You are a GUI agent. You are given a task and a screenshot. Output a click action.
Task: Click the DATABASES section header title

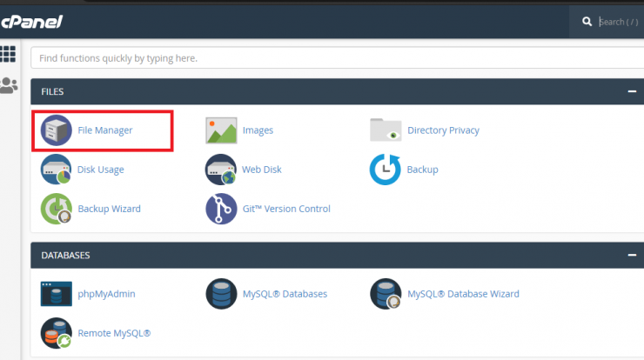[x=65, y=256]
